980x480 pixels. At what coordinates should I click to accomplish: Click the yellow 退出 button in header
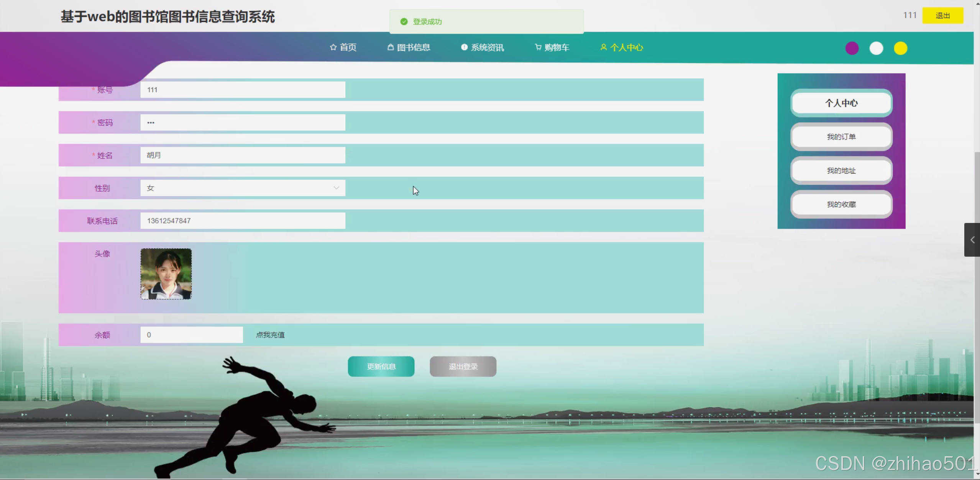click(942, 16)
